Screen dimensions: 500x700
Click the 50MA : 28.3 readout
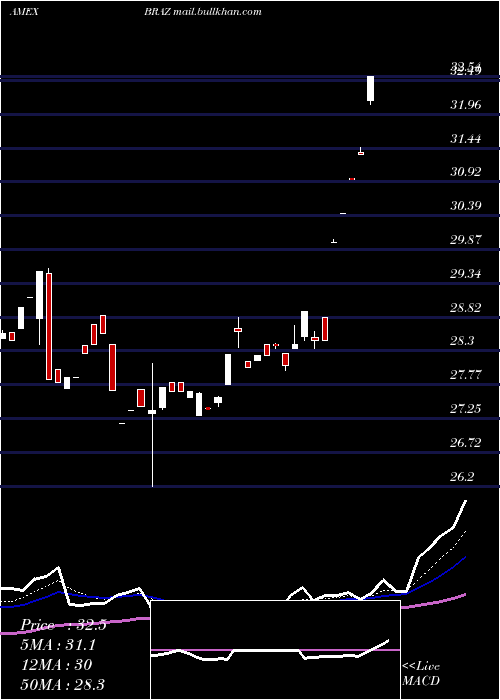(62, 684)
